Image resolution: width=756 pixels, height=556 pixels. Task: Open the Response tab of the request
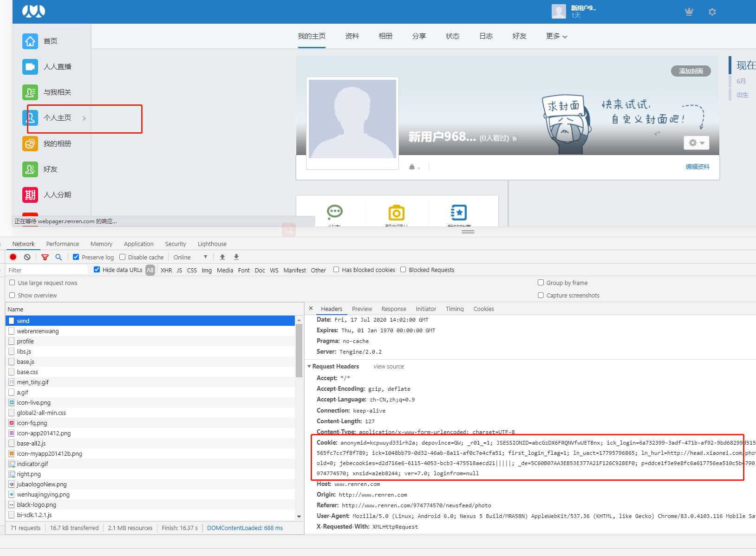[x=394, y=309]
